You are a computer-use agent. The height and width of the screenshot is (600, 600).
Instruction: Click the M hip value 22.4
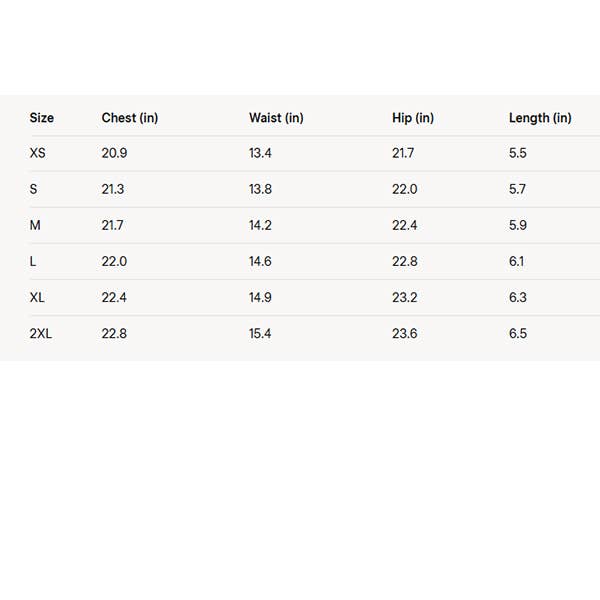coord(405,225)
